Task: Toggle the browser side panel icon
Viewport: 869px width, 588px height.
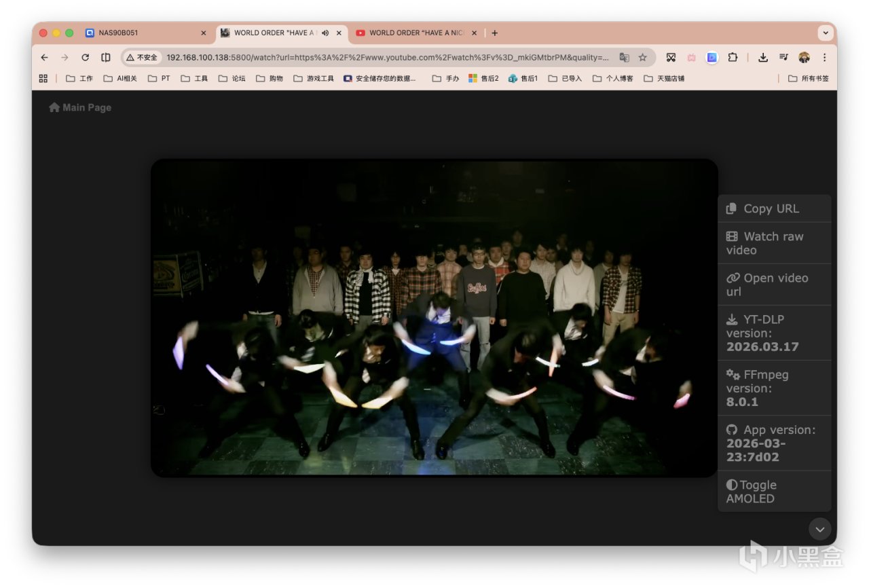Action: point(106,58)
